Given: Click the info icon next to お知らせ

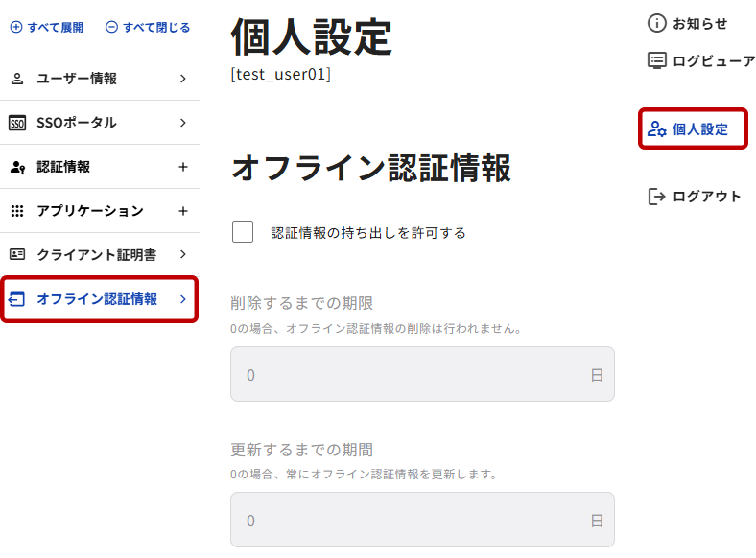Looking at the screenshot, I should pos(656,24).
